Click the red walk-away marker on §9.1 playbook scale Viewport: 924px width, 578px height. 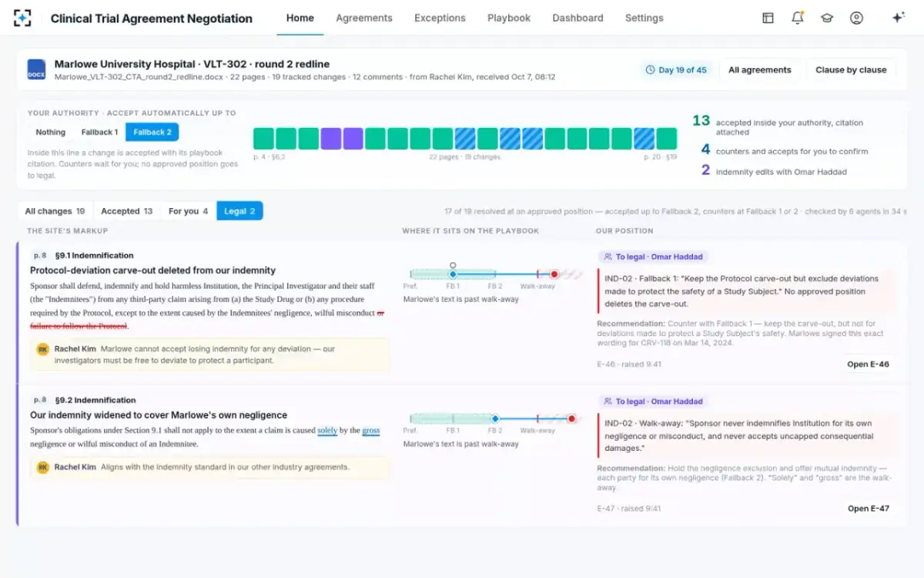554,274
